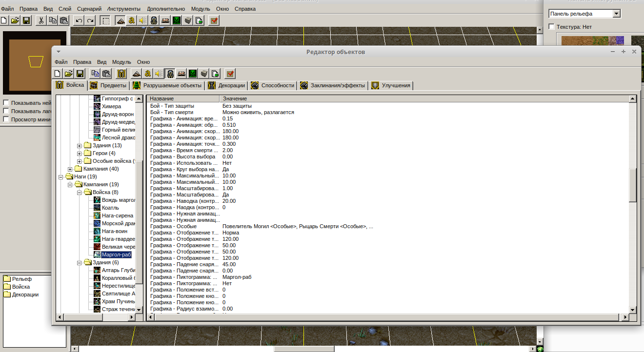
Task: Enable the 'Текстура: Нет' checkbox
Action: tap(551, 27)
